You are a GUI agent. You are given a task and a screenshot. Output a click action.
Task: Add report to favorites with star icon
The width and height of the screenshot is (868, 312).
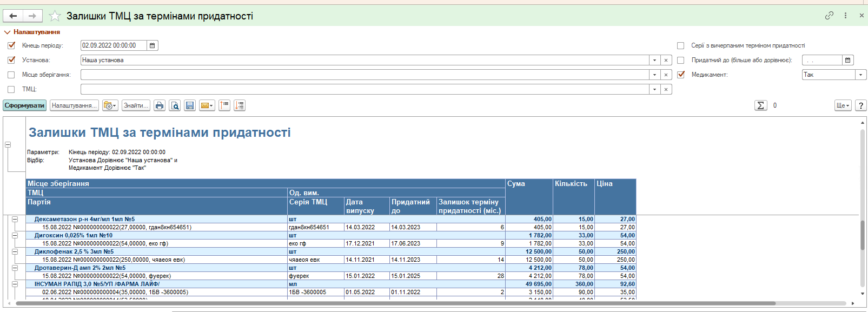coord(55,16)
